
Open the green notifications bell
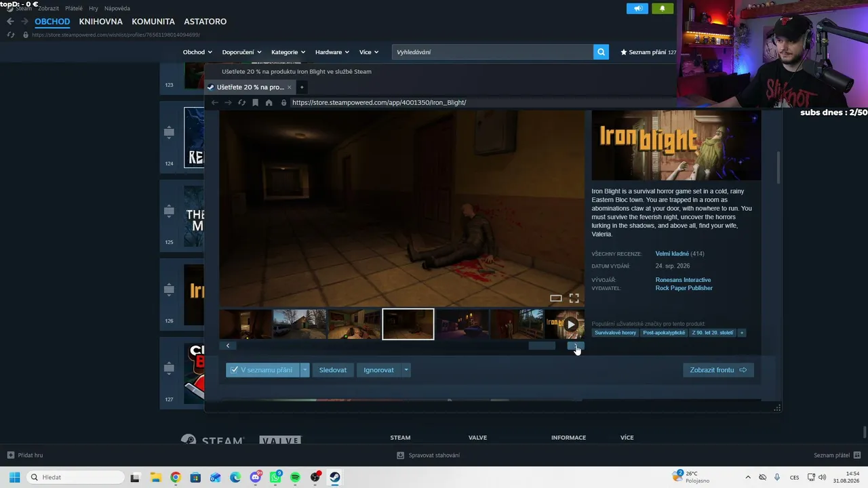(x=663, y=8)
